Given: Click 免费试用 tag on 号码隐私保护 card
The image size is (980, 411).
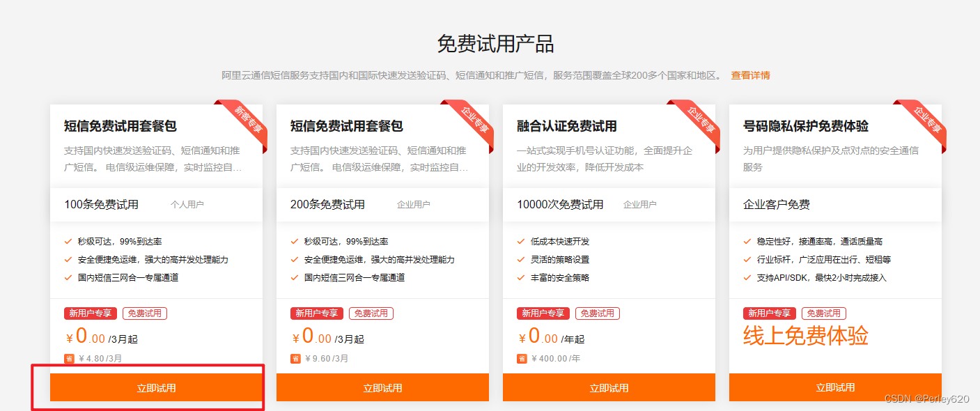Looking at the screenshot, I should click(x=824, y=313).
